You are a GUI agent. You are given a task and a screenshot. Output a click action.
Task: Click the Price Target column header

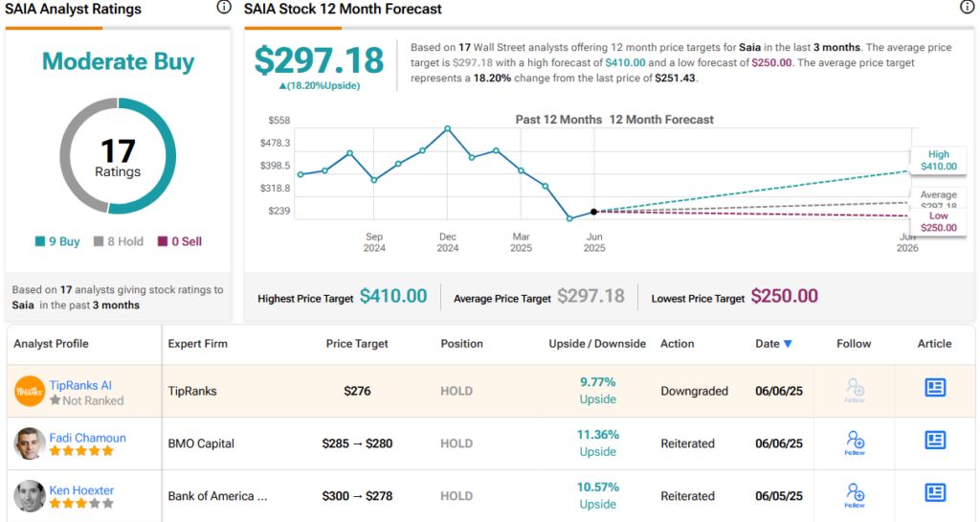[x=357, y=344]
